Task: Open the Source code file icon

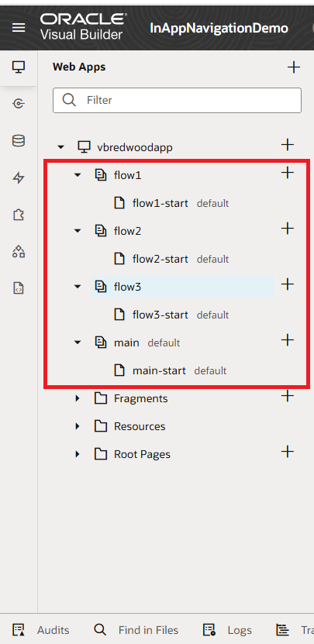Action: (19, 288)
